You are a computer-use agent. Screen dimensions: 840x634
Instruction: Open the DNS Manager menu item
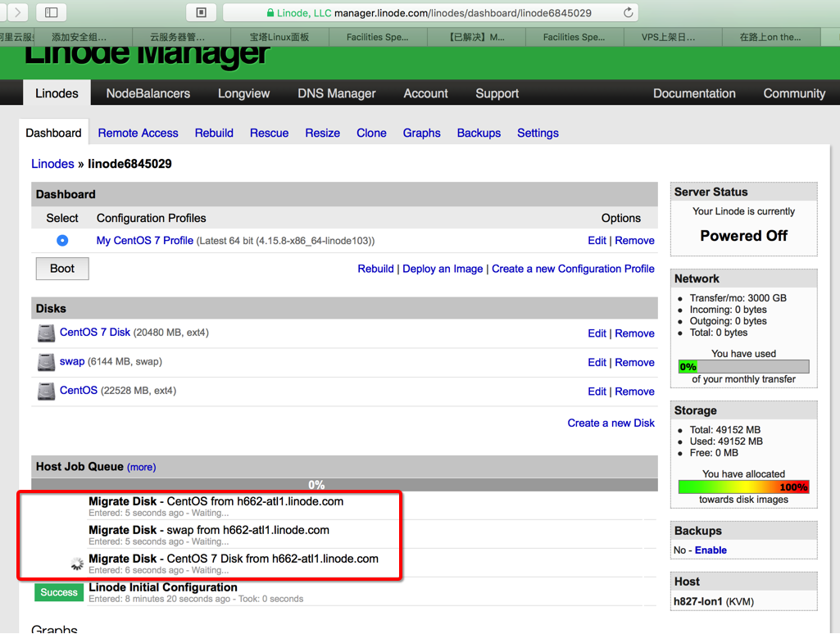pos(337,93)
